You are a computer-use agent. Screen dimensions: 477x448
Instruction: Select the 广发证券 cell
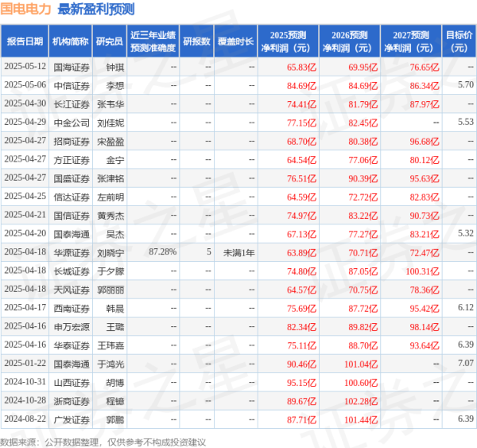pyautogui.click(x=72, y=420)
